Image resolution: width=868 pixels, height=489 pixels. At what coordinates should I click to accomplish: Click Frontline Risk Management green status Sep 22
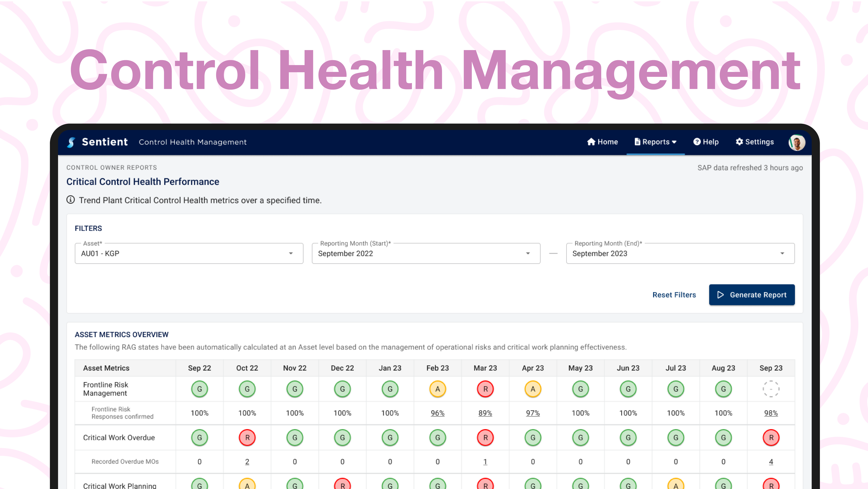pyautogui.click(x=199, y=389)
